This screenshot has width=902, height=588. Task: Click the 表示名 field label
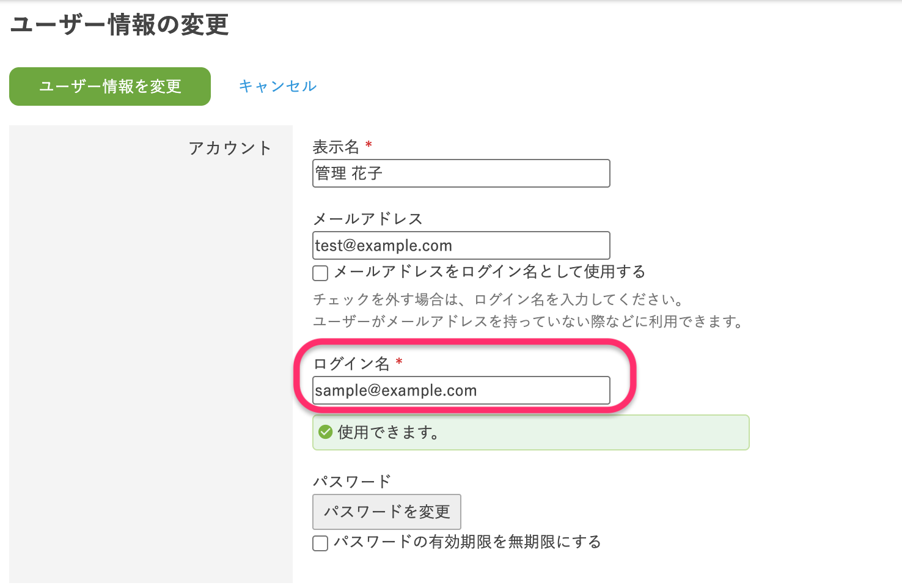(x=335, y=147)
